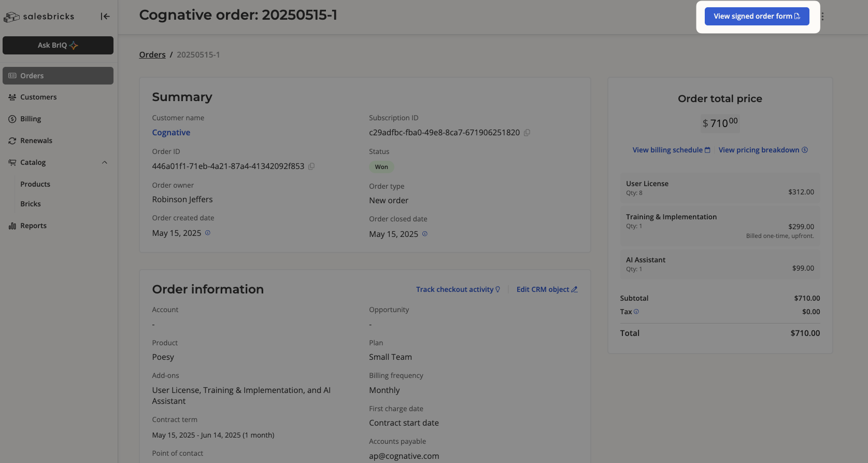Click the ap@cognative.com email
This screenshot has height=463, width=868.
pos(404,456)
